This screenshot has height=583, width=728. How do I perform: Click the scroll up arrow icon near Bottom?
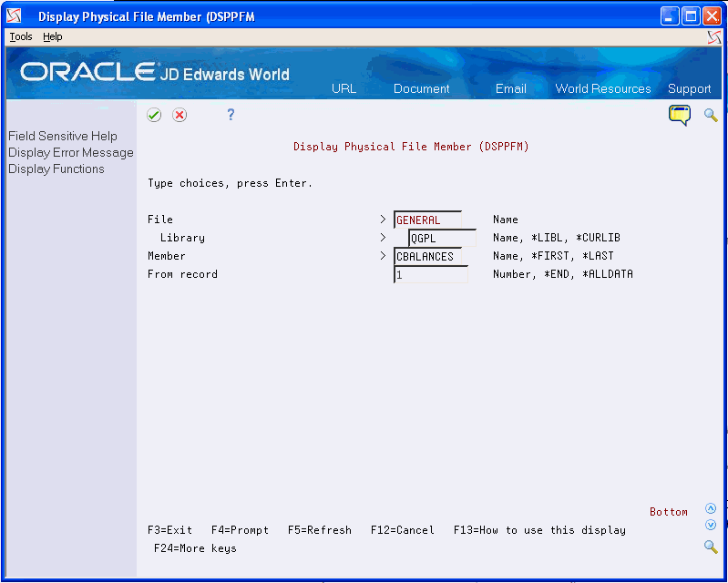[711, 508]
